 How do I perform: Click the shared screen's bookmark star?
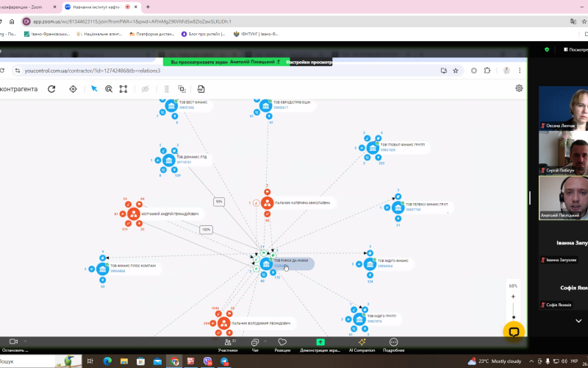(x=456, y=71)
